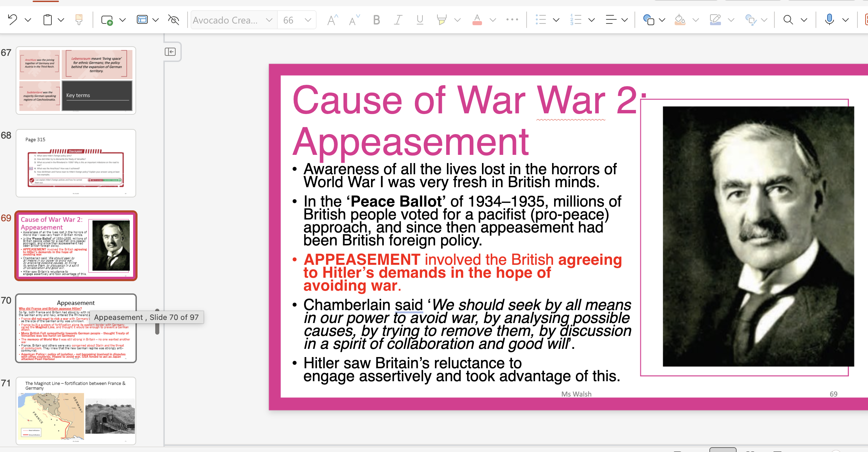868x452 pixels.
Task: Click the 'Awareness of all the lives' bullet
Action: click(460, 176)
